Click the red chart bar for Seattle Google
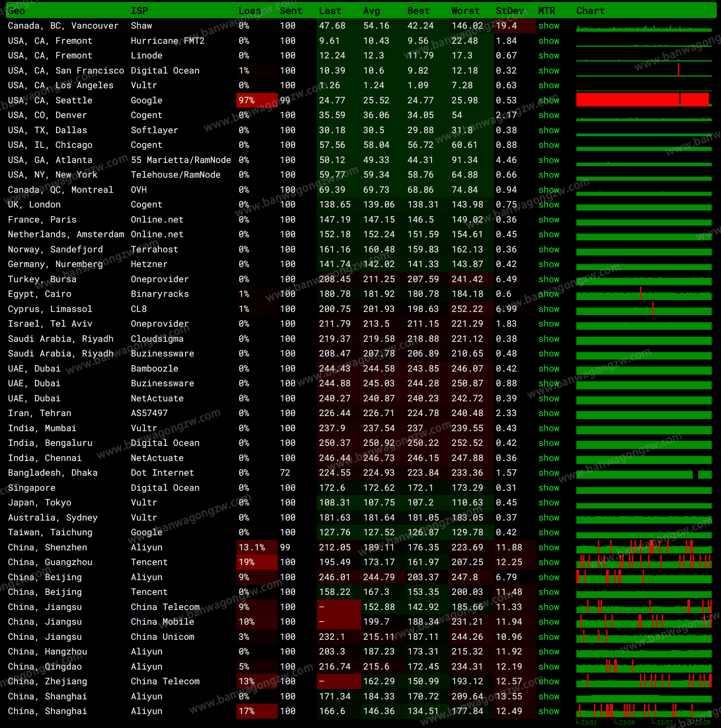The width and height of the screenshot is (721, 728). coord(644,100)
